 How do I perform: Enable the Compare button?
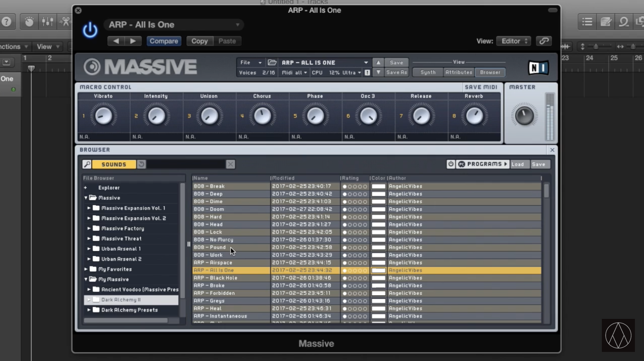click(x=164, y=41)
